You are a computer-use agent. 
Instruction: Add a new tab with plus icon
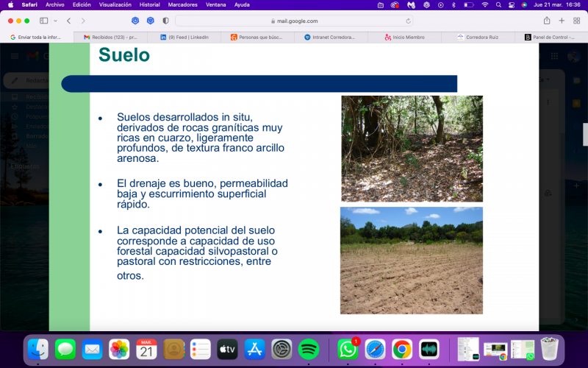click(x=562, y=21)
